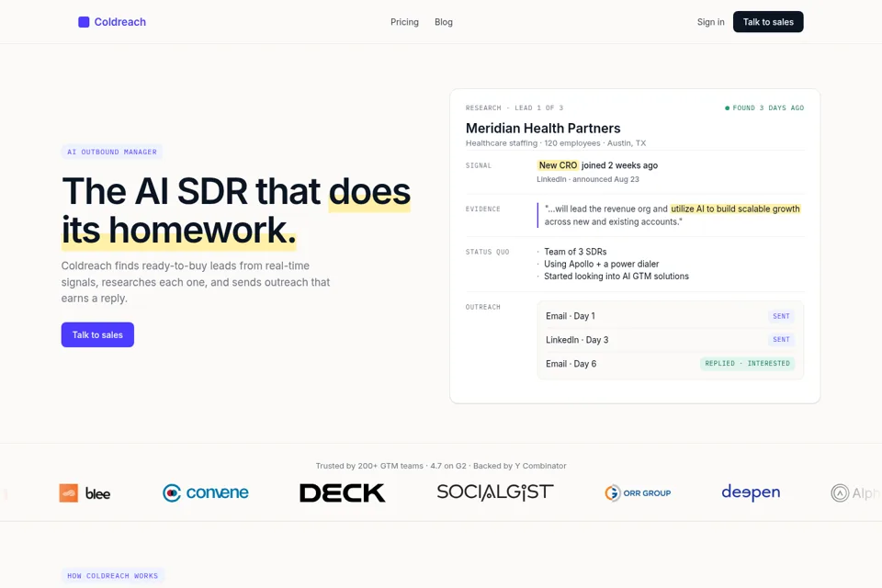Click the OUTREACH section label
Viewport: 882px width, 588px height.
[482, 307]
